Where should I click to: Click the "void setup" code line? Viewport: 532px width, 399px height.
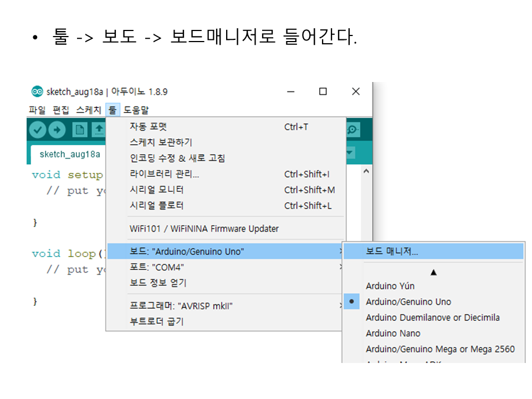67,175
